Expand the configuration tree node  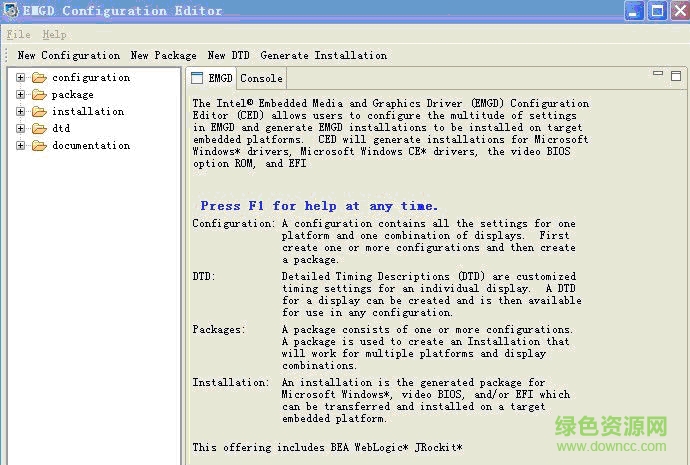pos(20,78)
